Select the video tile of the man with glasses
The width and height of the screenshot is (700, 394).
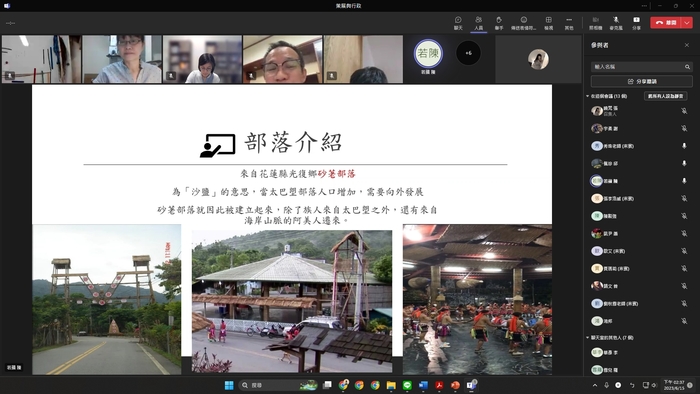point(283,59)
